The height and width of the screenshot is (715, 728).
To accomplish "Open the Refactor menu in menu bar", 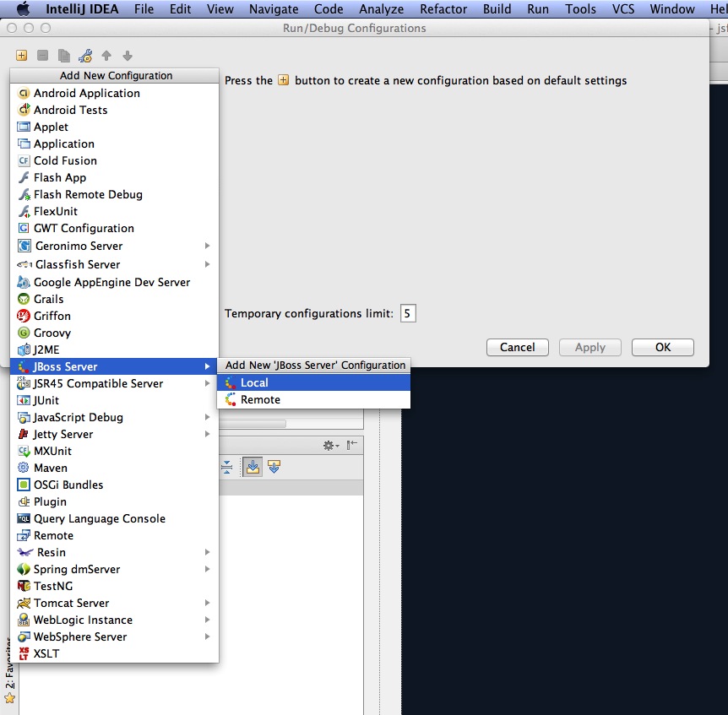I will pyautogui.click(x=443, y=9).
